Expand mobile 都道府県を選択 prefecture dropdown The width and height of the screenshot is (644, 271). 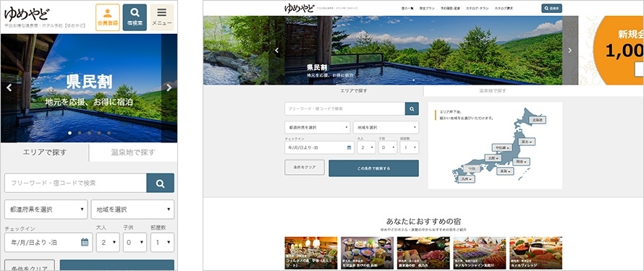coord(46,210)
